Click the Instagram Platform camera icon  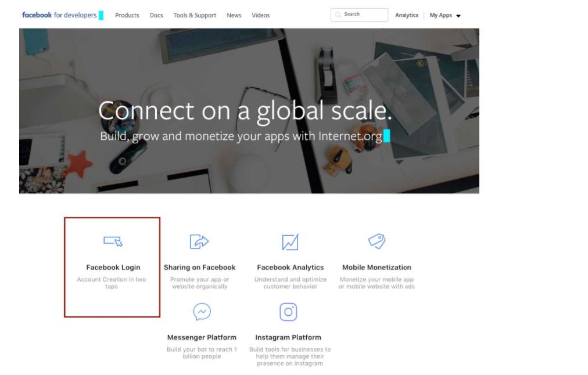(288, 312)
